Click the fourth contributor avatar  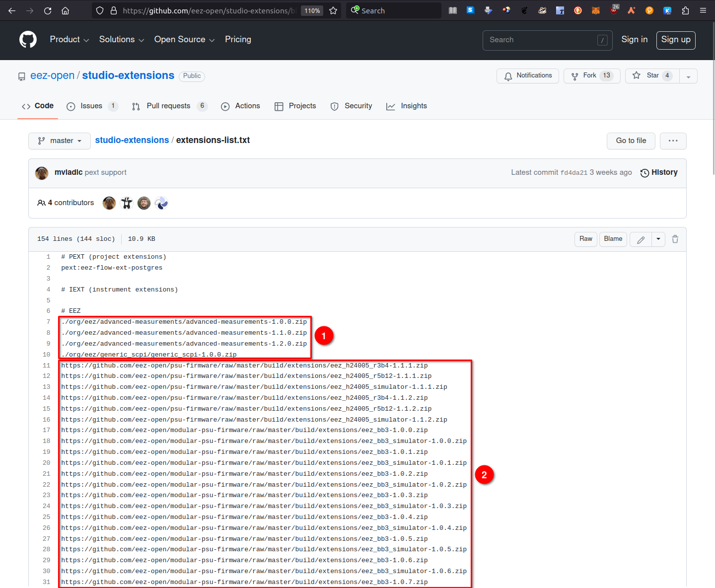coord(161,203)
